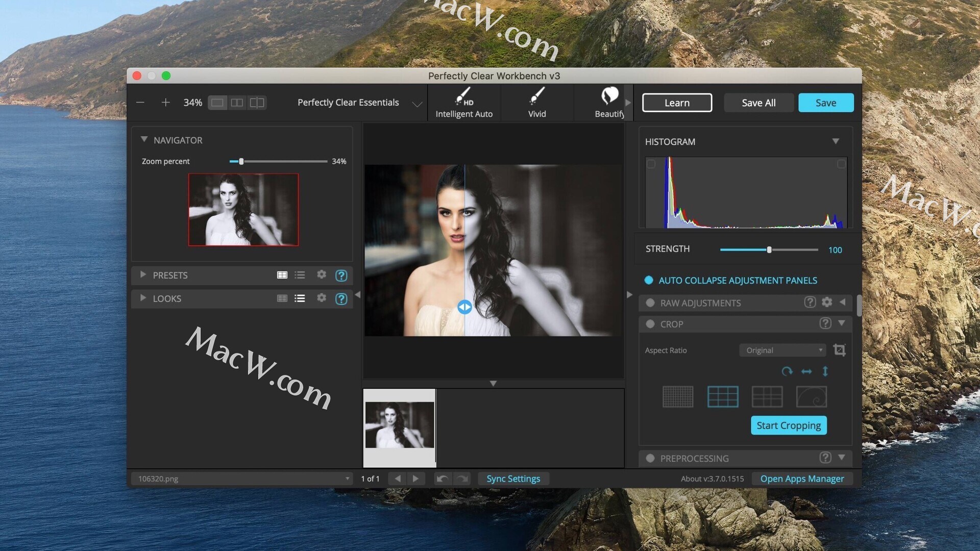Select the golden spiral overlay
Image resolution: width=980 pixels, height=551 pixels.
point(812,396)
